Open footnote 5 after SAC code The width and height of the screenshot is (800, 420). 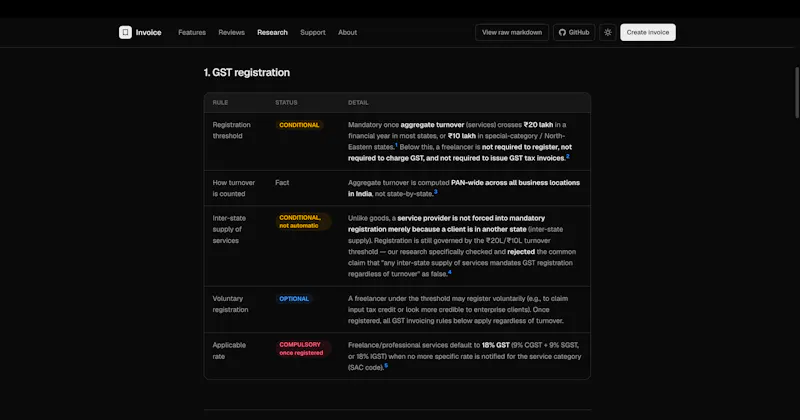point(386,365)
